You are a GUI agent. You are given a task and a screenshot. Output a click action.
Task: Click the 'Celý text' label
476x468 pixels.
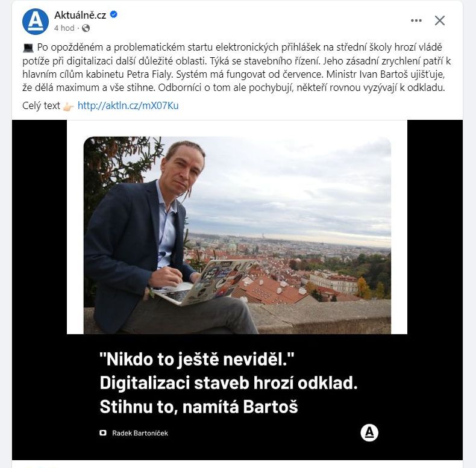click(x=42, y=105)
